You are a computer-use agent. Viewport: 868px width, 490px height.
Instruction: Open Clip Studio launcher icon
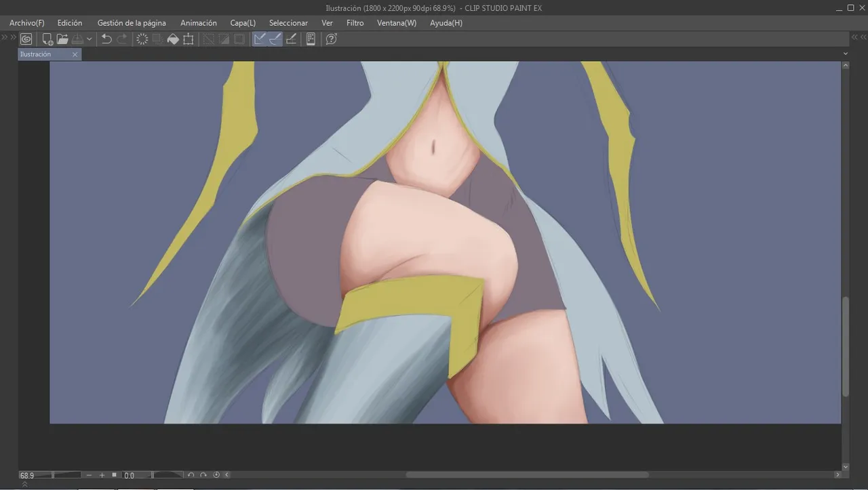pyautogui.click(x=26, y=39)
